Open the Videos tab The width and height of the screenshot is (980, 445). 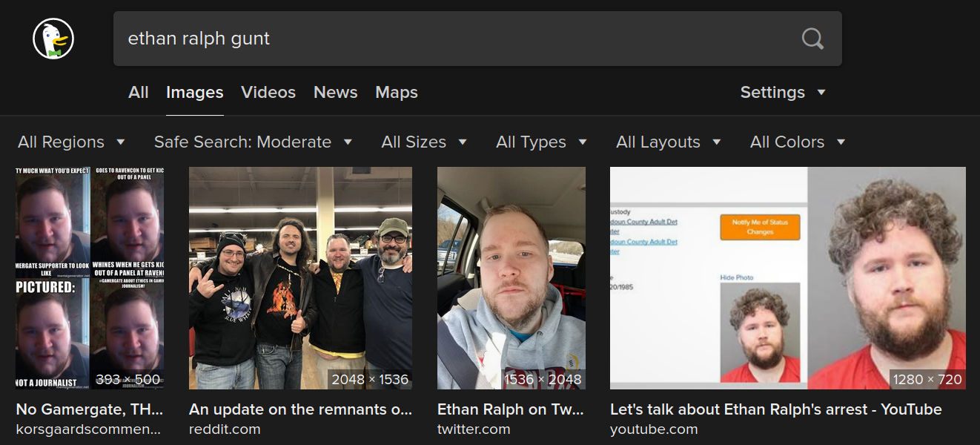coord(268,93)
